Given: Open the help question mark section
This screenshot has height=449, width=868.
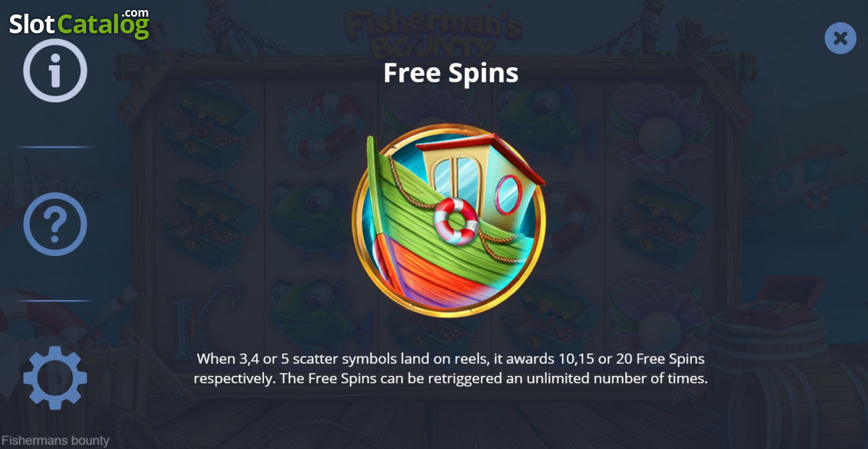Looking at the screenshot, I should (x=55, y=225).
